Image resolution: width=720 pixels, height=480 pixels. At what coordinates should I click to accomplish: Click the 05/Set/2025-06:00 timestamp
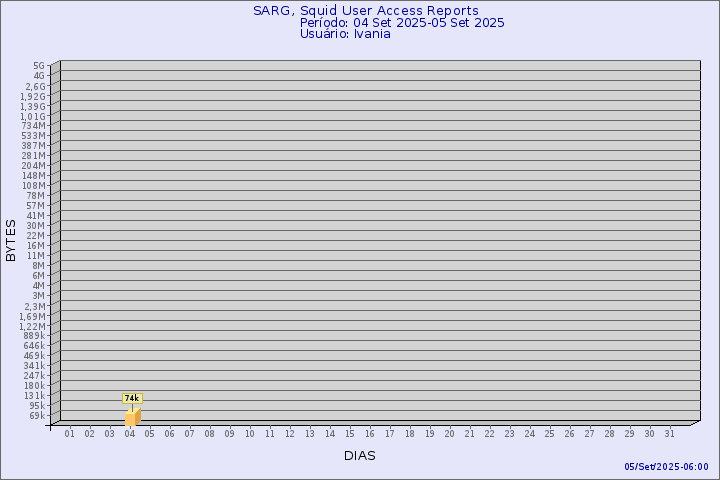click(666, 467)
